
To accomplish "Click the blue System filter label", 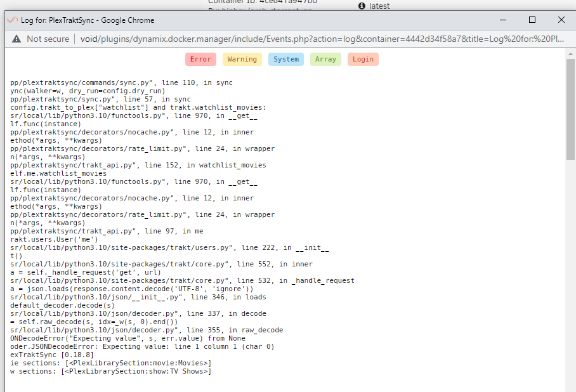I will point(286,59).
